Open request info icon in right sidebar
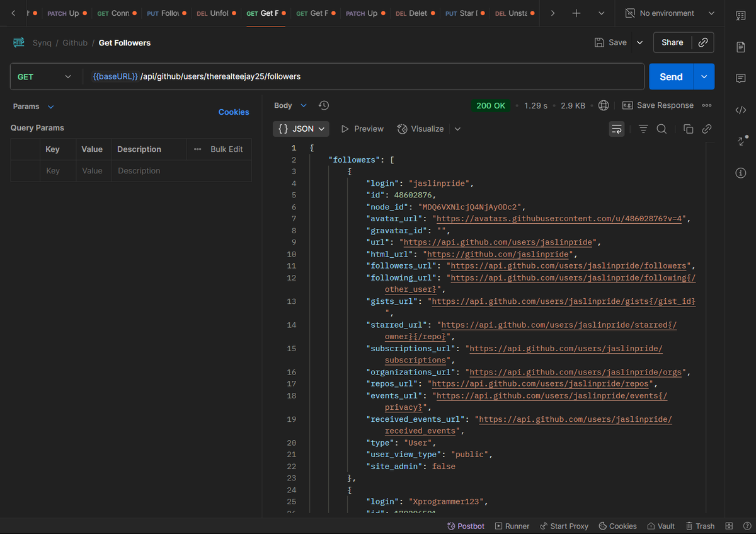 point(741,173)
